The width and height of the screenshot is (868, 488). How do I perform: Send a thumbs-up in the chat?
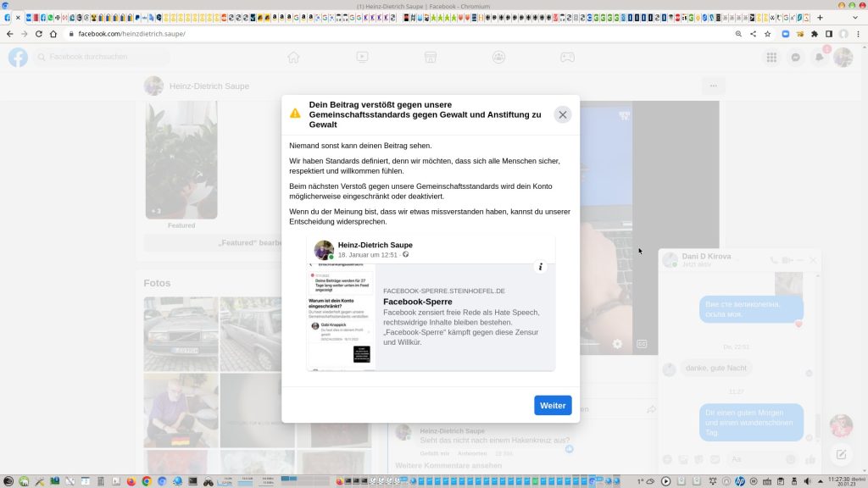pyautogui.click(x=811, y=459)
